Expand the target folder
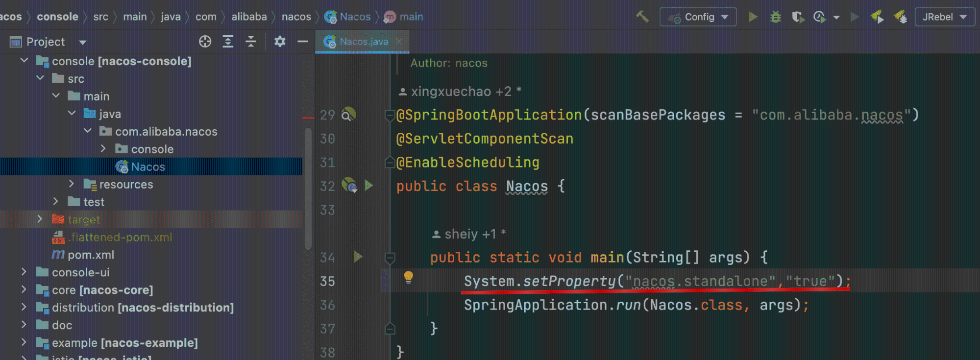The image size is (980, 360). 40,219
